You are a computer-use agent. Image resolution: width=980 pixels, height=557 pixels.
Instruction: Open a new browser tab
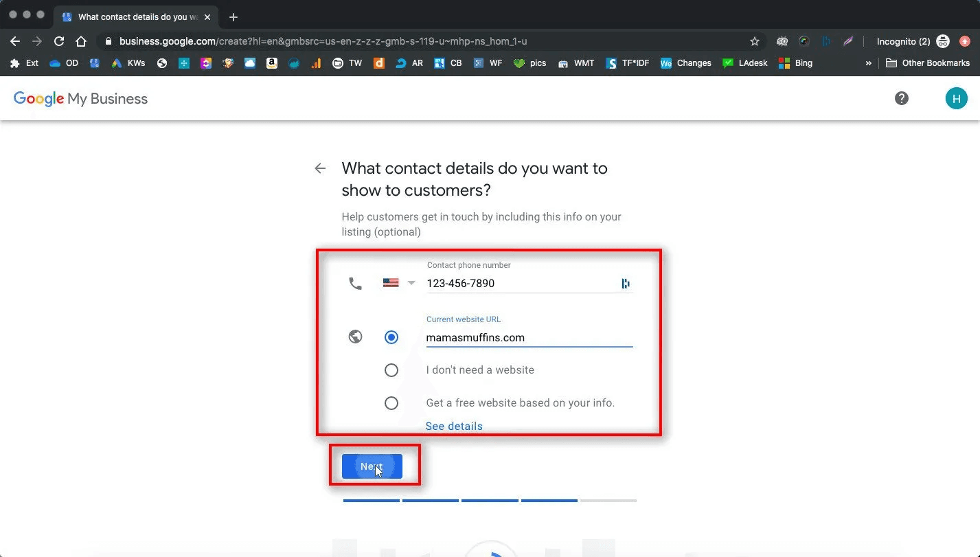click(x=233, y=16)
